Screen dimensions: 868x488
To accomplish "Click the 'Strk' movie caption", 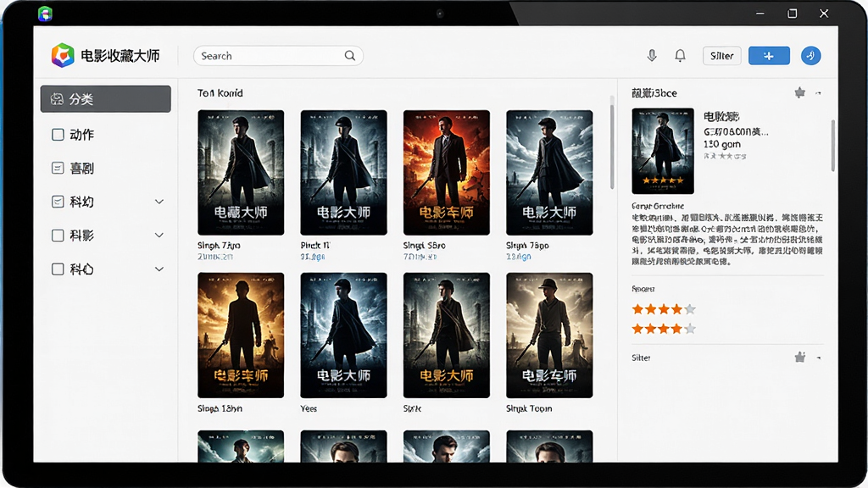I will 413,409.
